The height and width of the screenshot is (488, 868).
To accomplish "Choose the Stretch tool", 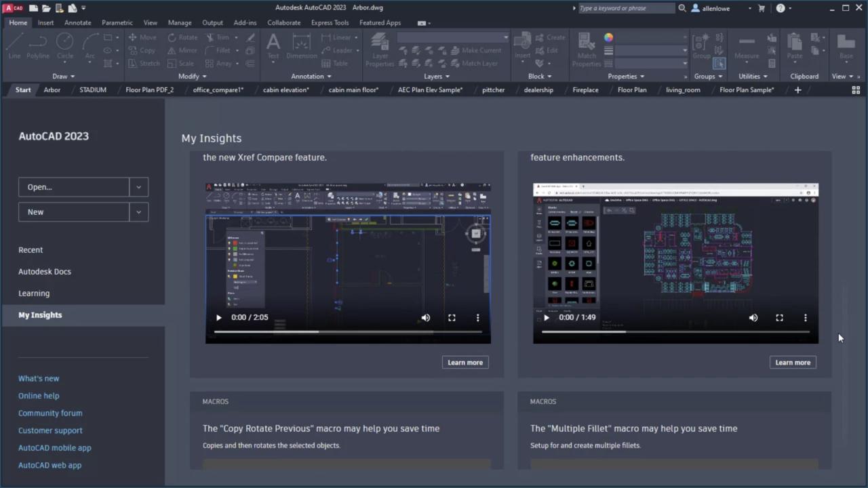I will pyautogui.click(x=144, y=63).
